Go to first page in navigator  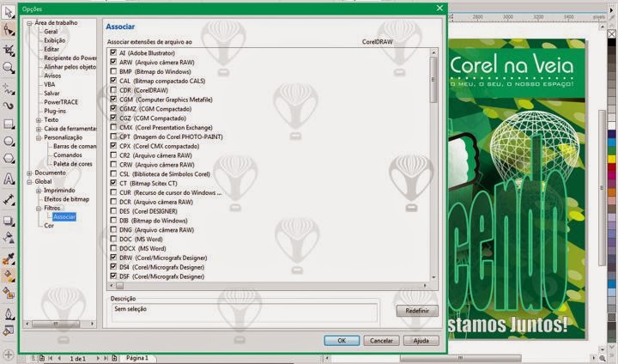click(x=50, y=359)
